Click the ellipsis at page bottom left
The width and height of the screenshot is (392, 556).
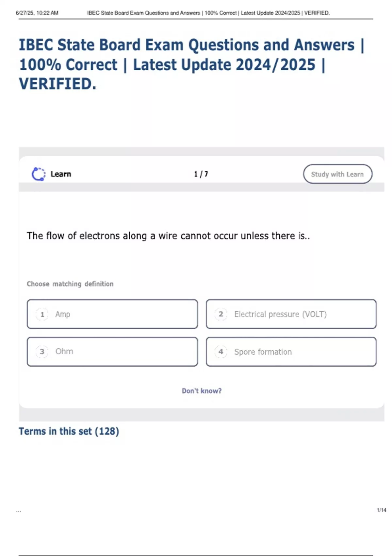[18, 511]
